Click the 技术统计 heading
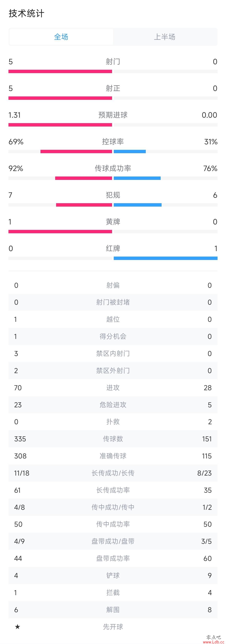 click(27, 13)
